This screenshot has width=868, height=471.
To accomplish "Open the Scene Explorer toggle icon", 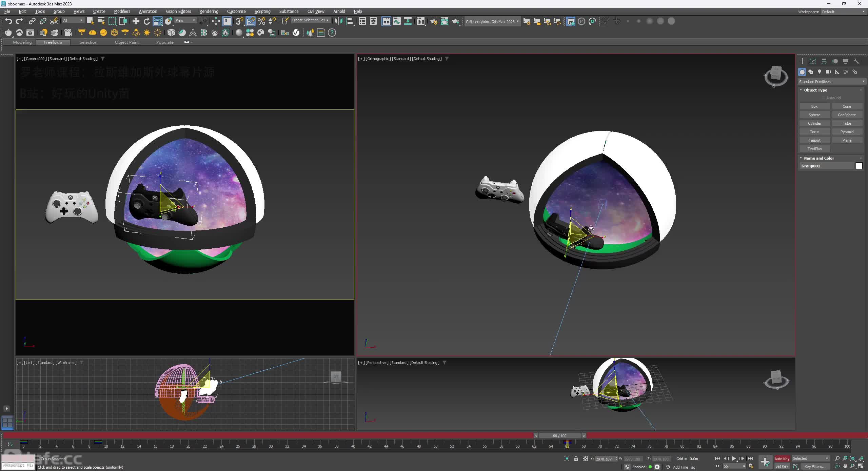I will point(362,21).
